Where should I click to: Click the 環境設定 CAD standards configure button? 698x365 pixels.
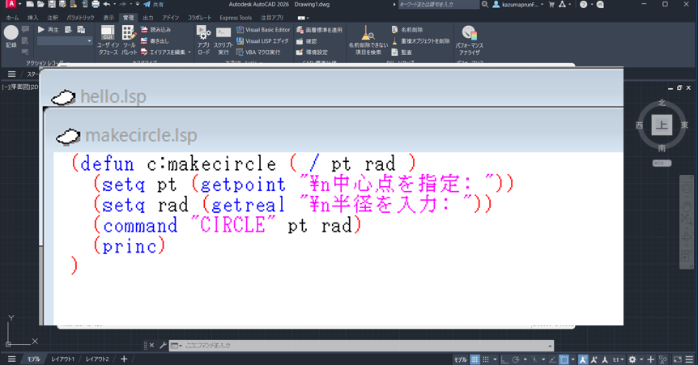pyautogui.click(x=312, y=52)
